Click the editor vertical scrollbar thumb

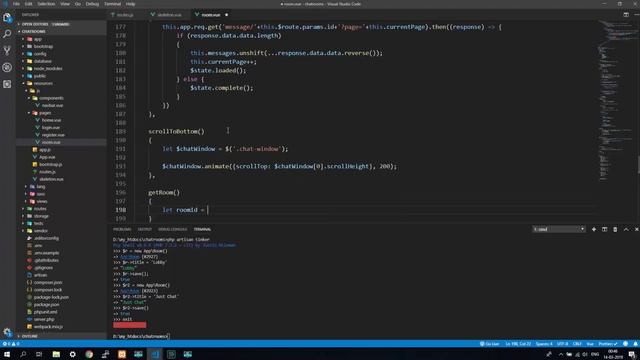click(x=638, y=164)
